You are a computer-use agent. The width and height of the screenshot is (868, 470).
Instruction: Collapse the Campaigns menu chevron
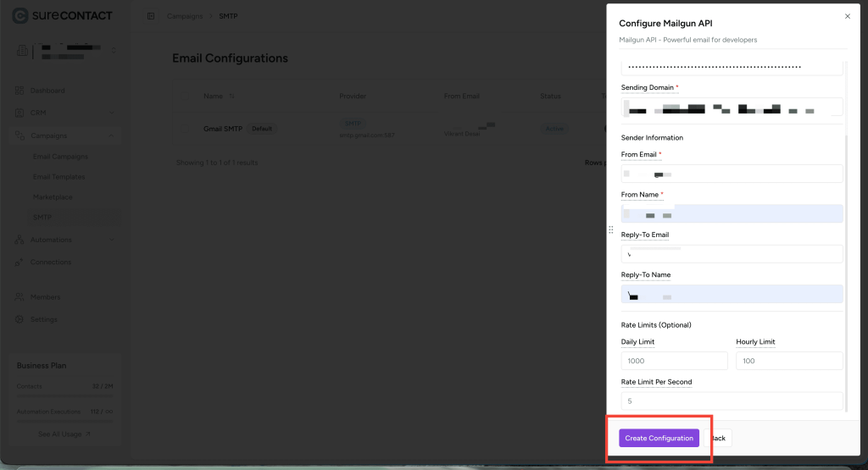tap(112, 135)
